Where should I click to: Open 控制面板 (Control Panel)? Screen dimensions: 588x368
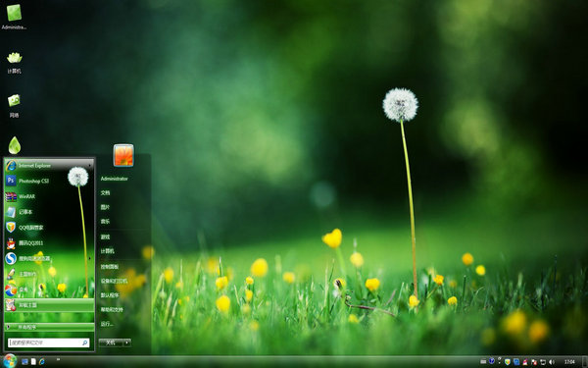tap(110, 267)
